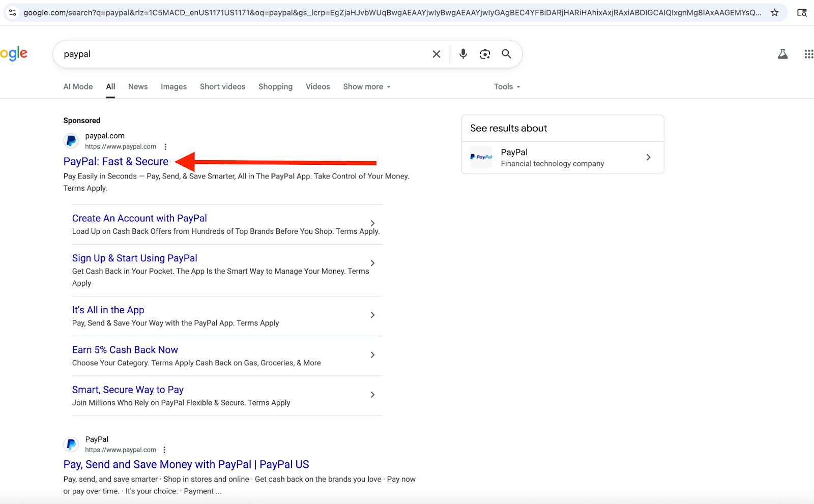The height and width of the screenshot is (504, 814).
Task: Click chevron for It's All in the App
Action: 372,315
